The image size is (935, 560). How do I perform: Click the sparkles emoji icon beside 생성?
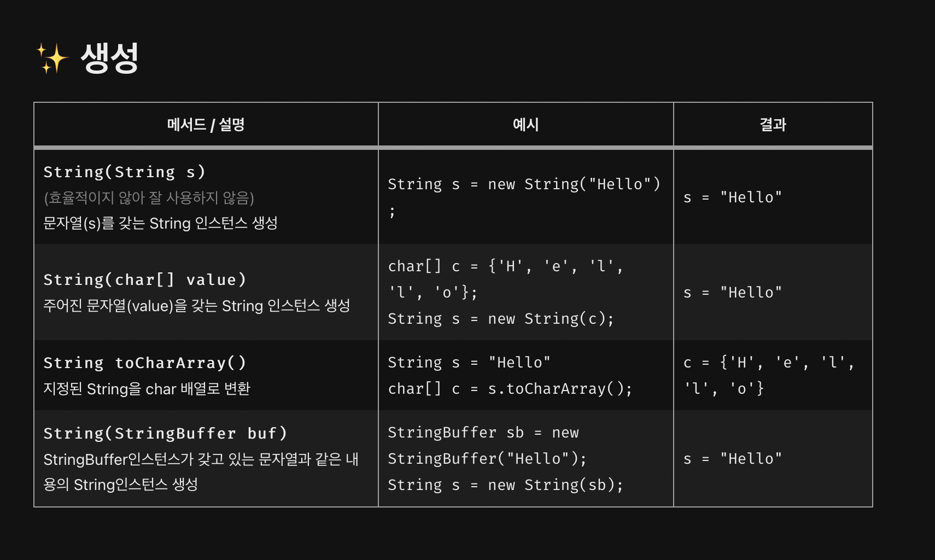pyautogui.click(x=52, y=59)
